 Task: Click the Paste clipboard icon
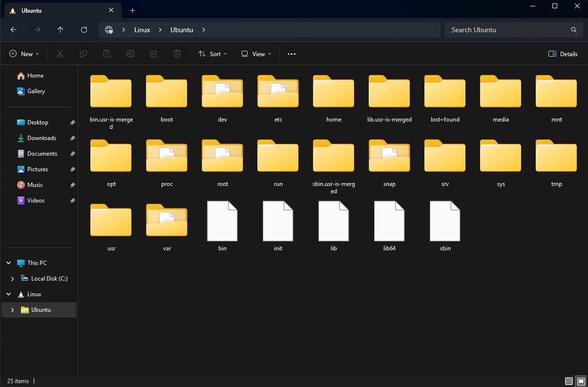coord(107,54)
